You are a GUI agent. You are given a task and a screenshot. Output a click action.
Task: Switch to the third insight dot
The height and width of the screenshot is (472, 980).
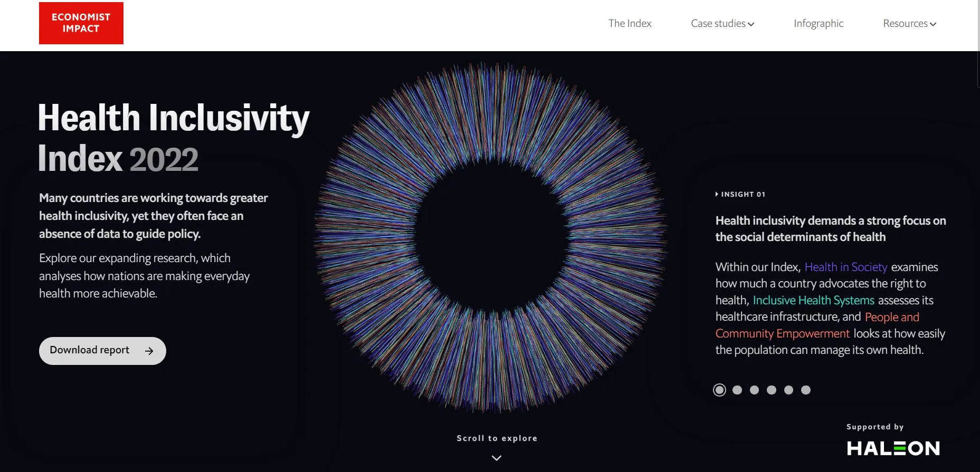pyautogui.click(x=755, y=390)
